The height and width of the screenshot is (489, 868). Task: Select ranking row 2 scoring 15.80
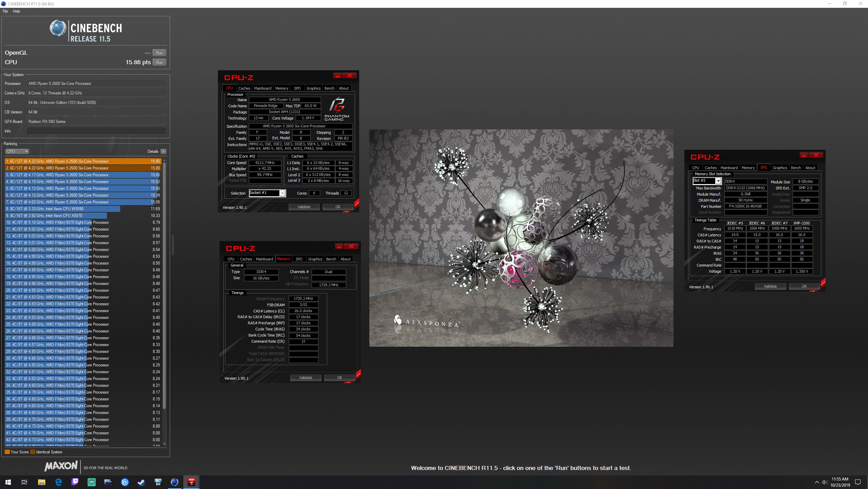pyautogui.click(x=83, y=168)
